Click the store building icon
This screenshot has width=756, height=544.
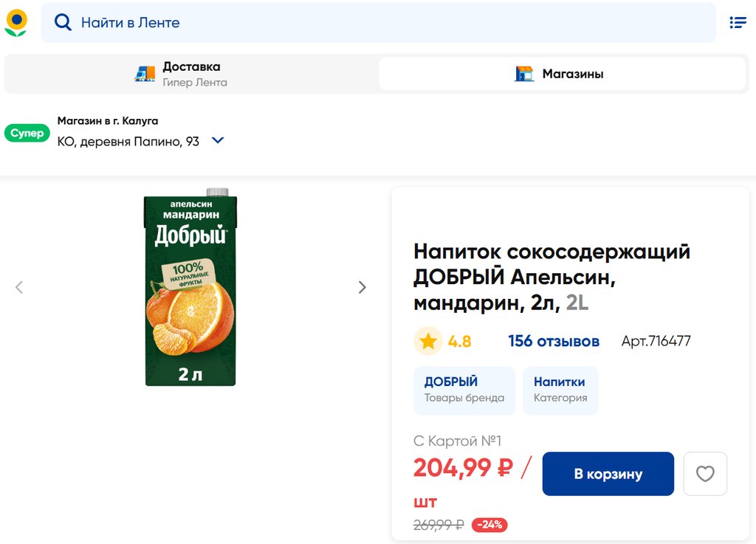[x=524, y=74]
